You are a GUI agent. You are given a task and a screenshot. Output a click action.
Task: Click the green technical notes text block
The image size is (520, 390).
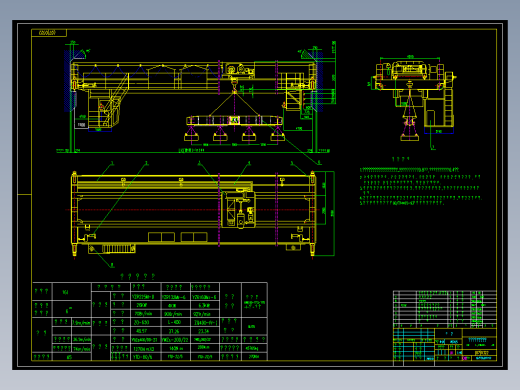click(x=421, y=186)
